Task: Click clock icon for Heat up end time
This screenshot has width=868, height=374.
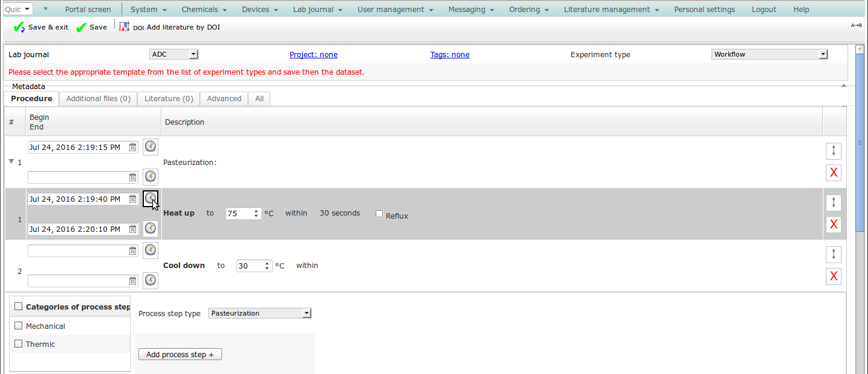Action: pos(150,228)
